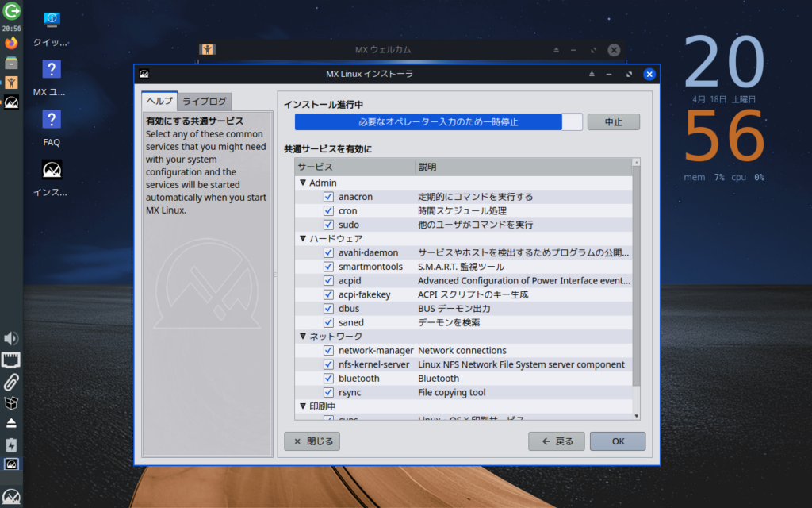Click the paperclip clipboard tray icon

[x=11, y=382]
